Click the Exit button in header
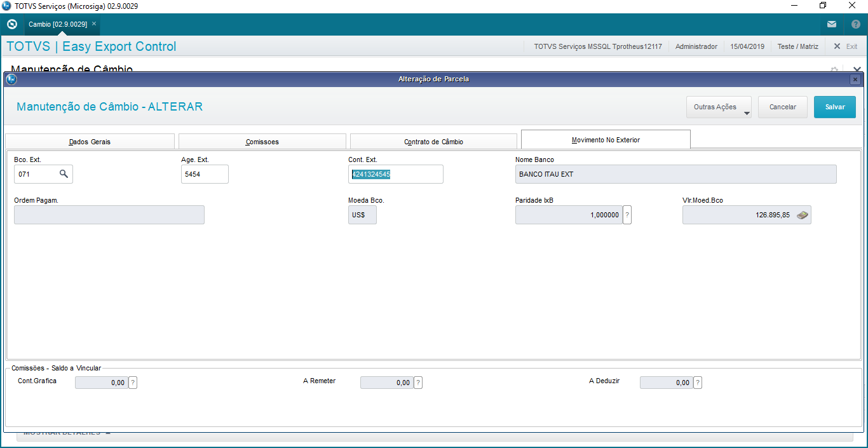 tap(846, 46)
